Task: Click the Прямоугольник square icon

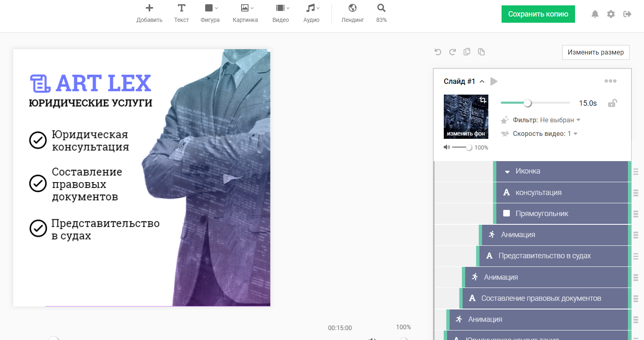Action: 507,213
